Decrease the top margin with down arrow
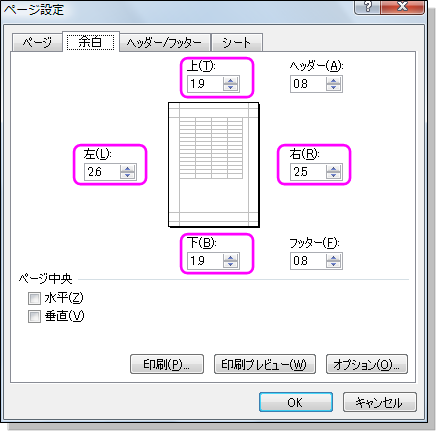Image resolution: width=436 pixels, height=431 pixels. point(230,87)
